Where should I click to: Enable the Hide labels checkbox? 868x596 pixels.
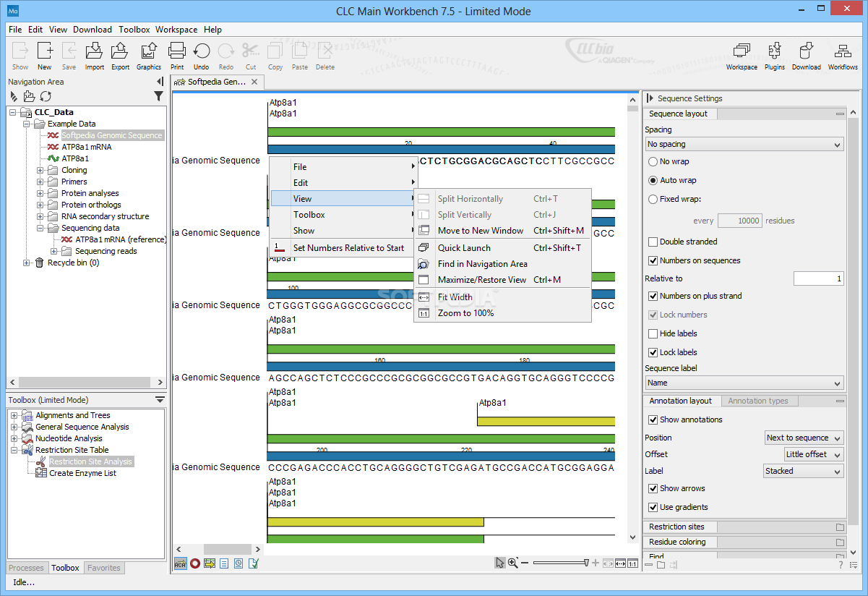click(653, 333)
